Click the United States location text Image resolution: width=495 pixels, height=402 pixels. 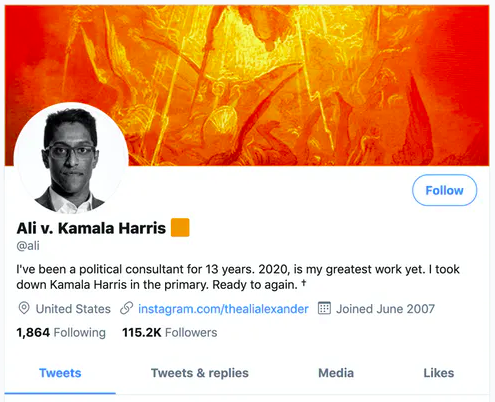[x=73, y=309]
